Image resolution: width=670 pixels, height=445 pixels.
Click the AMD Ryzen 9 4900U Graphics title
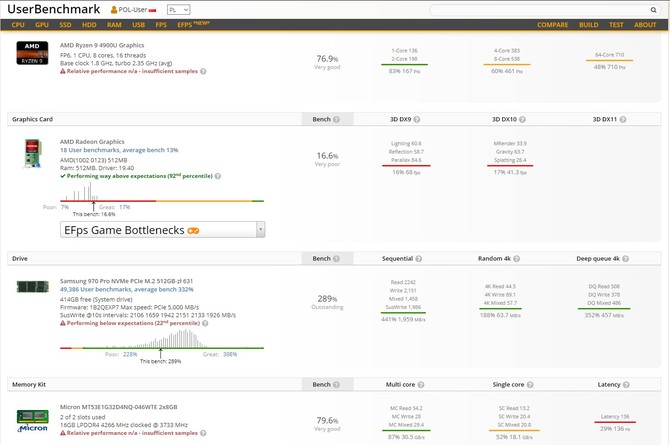coord(102,45)
